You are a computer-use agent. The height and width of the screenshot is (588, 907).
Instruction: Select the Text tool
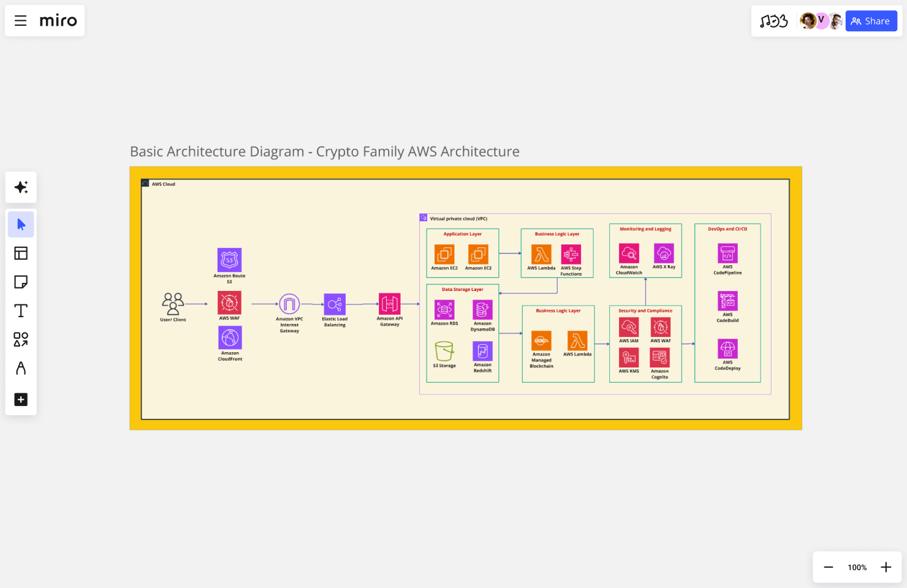21,311
